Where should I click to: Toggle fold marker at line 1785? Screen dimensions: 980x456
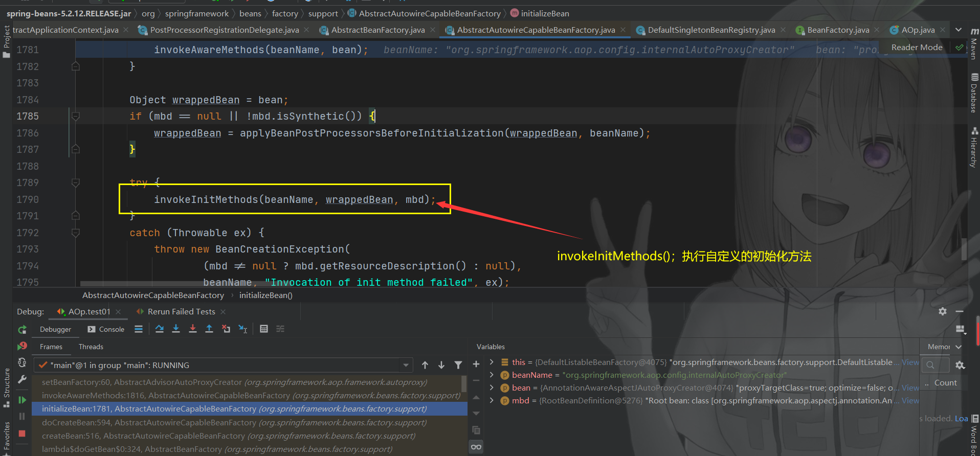coord(76,116)
